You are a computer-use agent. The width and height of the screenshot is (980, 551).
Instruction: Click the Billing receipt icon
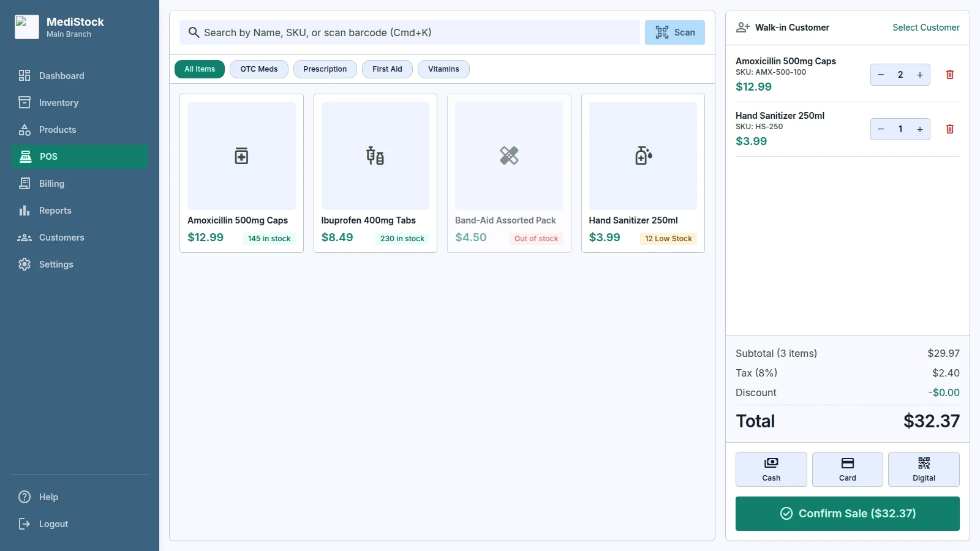coord(24,183)
